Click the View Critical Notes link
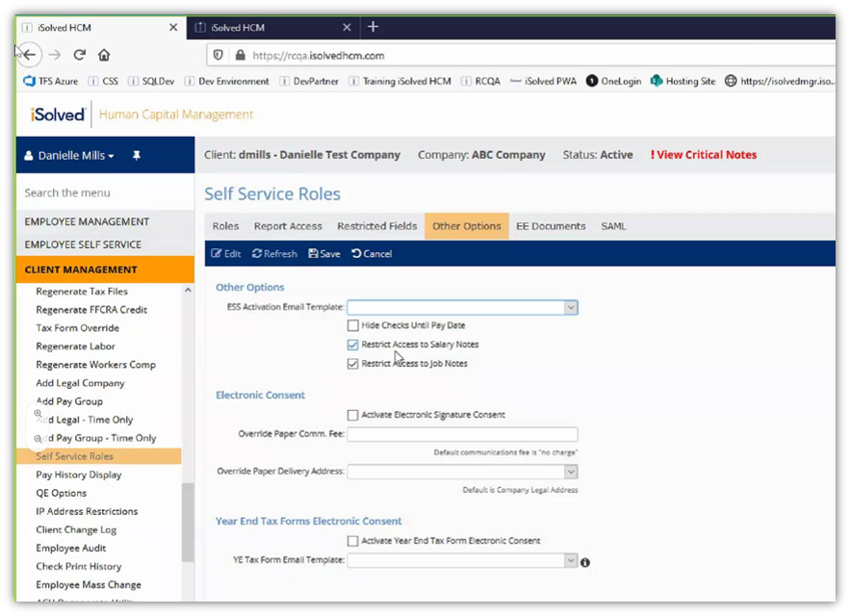The image size is (850, 616). click(x=704, y=155)
